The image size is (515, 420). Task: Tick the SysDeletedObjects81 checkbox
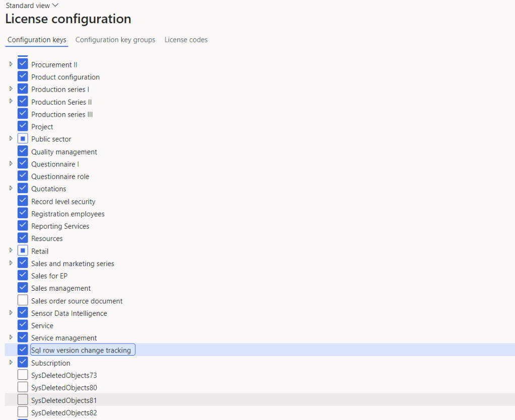23,400
